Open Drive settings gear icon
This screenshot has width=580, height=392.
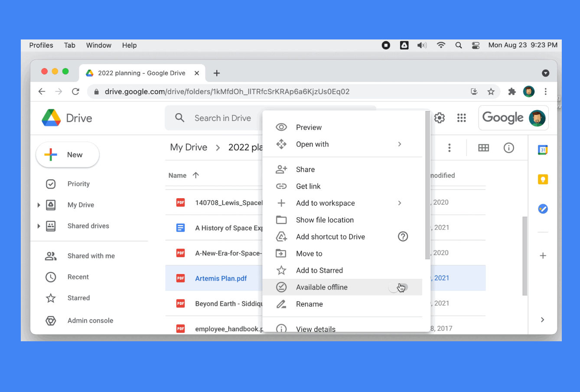[x=440, y=118]
